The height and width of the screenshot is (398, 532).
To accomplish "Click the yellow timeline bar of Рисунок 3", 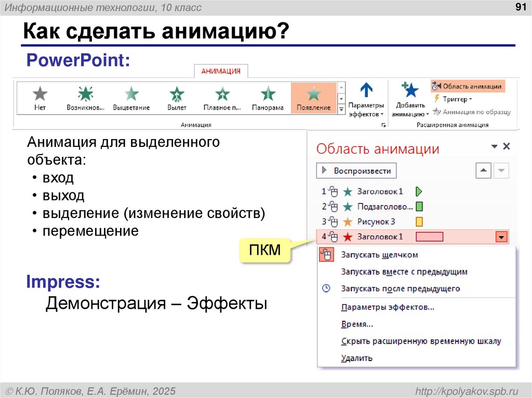I will tap(419, 222).
